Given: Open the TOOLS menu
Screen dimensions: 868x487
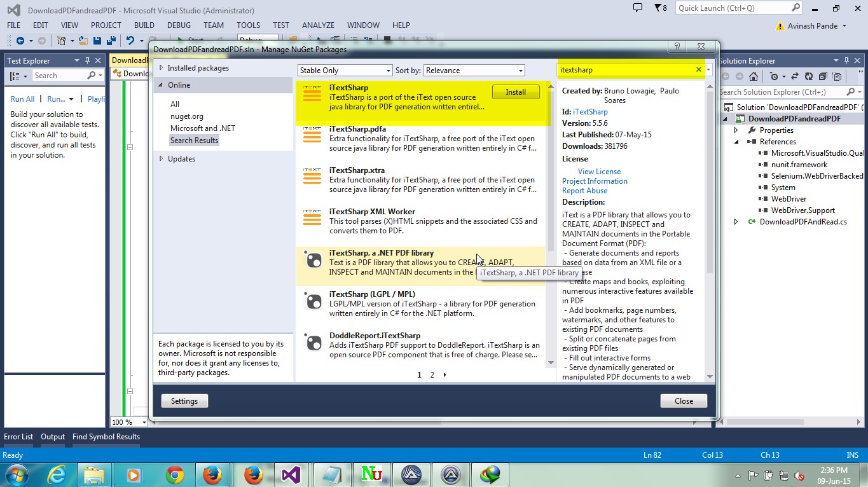Looking at the screenshot, I should click(249, 25).
